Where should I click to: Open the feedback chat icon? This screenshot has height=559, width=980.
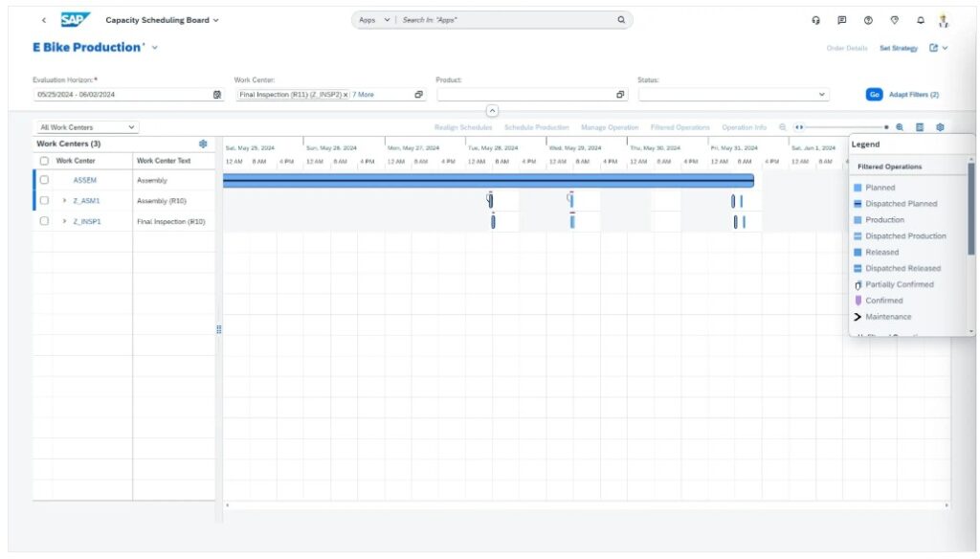842,20
